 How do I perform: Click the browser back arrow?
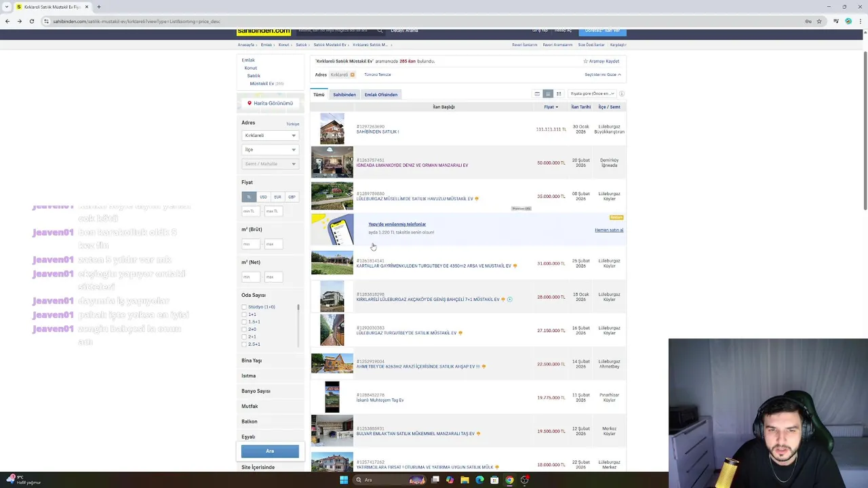(7, 21)
